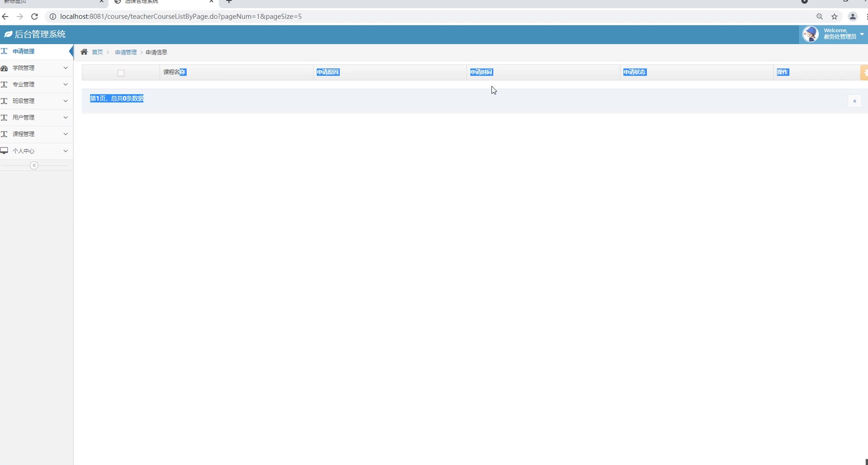The width and height of the screenshot is (868, 465).
Task: Click the 申请信息 breadcrumb text
Action: coord(156,52)
